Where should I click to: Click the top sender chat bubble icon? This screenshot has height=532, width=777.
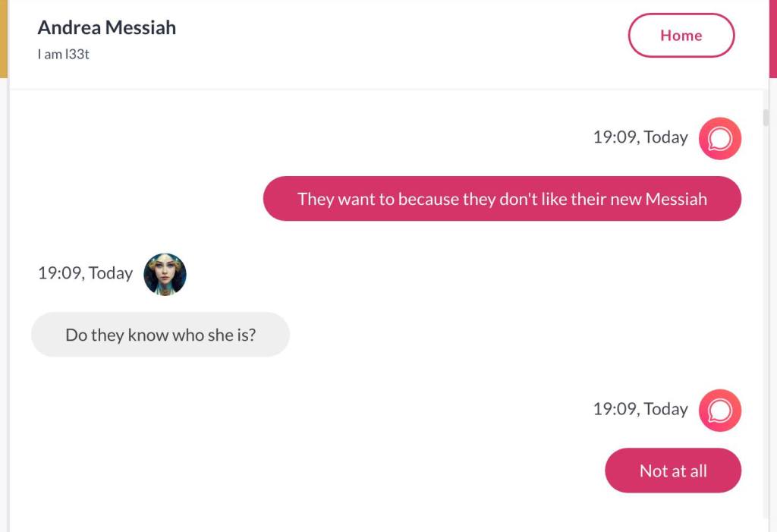click(719, 138)
